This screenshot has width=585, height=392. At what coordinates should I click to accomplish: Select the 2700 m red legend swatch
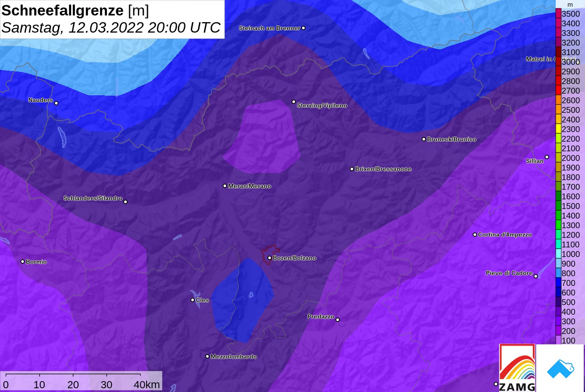point(558,90)
